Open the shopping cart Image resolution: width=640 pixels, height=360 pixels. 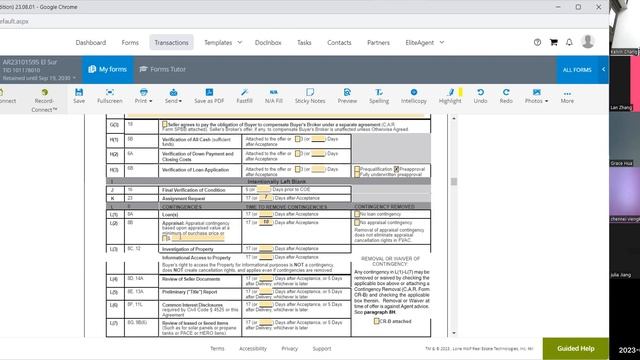pos(553,42)
